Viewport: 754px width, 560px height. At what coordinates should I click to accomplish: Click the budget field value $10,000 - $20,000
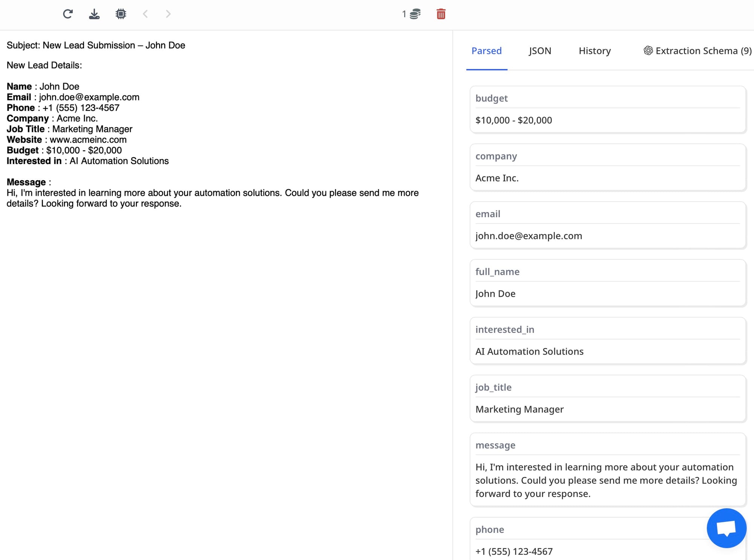click(x=513, y=120)
